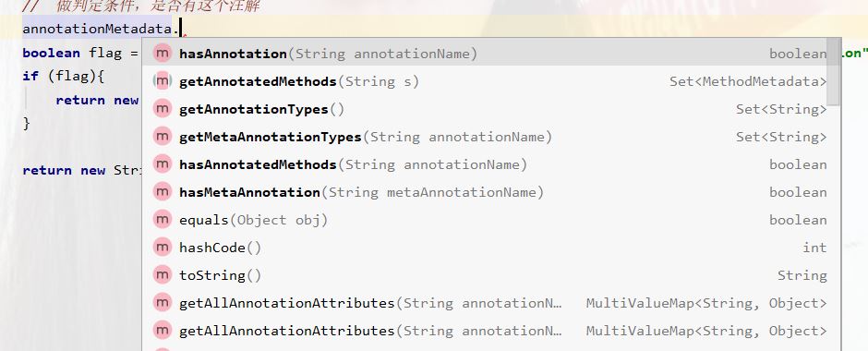Click completion popup scrollbar thumb
Image resolution: width=868 pixels, height=351 pixels.
click(x=833, y=71)
